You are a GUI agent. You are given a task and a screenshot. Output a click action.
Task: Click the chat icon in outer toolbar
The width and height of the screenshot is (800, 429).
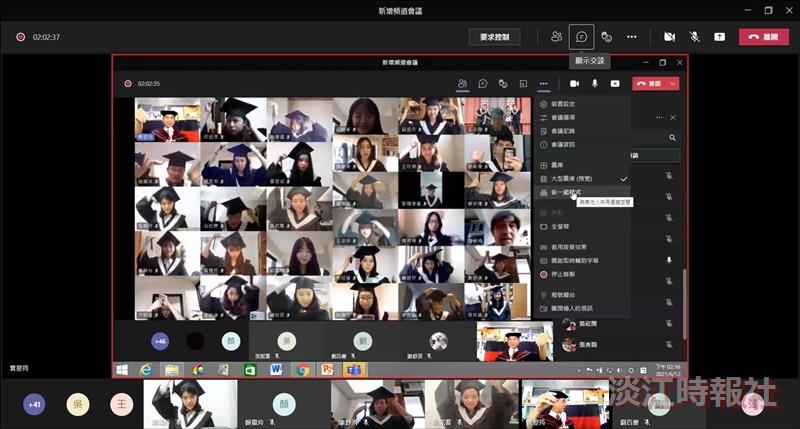pos(582,37)
